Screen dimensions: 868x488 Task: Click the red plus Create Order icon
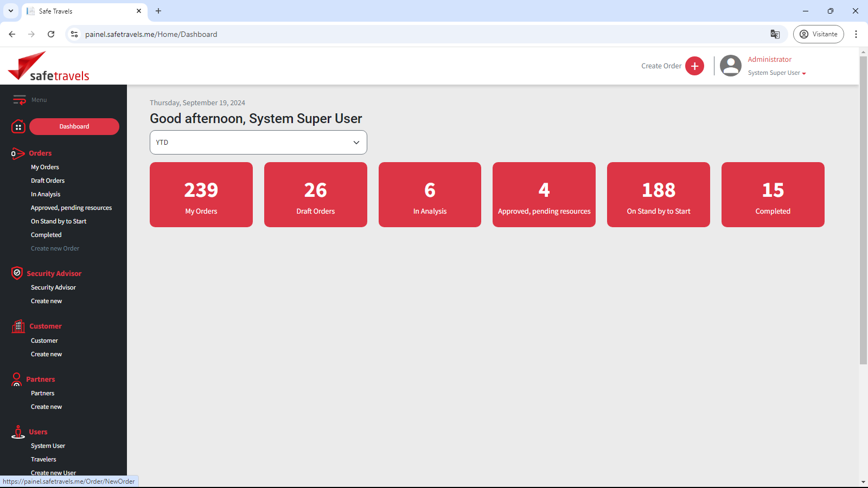coord(694,66)
